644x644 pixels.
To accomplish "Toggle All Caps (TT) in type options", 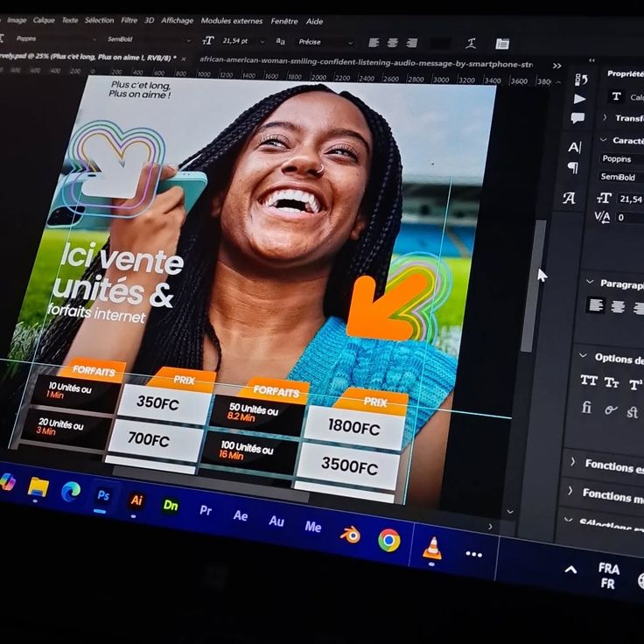I will 589,381.
